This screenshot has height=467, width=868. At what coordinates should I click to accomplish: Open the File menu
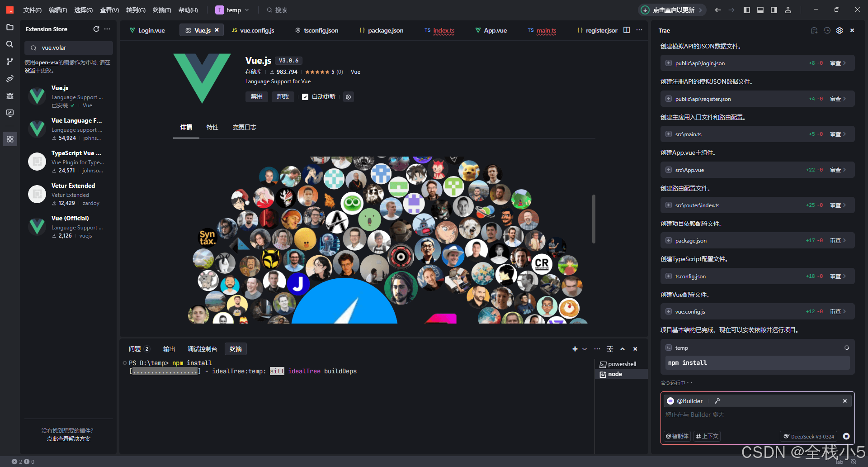click(33, 10)
